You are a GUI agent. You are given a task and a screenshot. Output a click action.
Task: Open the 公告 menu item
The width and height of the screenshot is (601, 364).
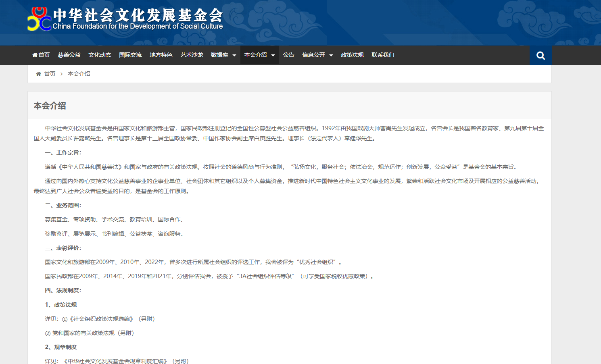point(288,55)
